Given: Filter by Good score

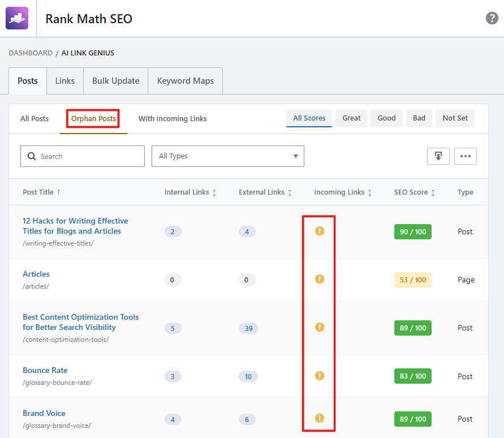Looking at the screenshot, I should click(x=386, y=118).
